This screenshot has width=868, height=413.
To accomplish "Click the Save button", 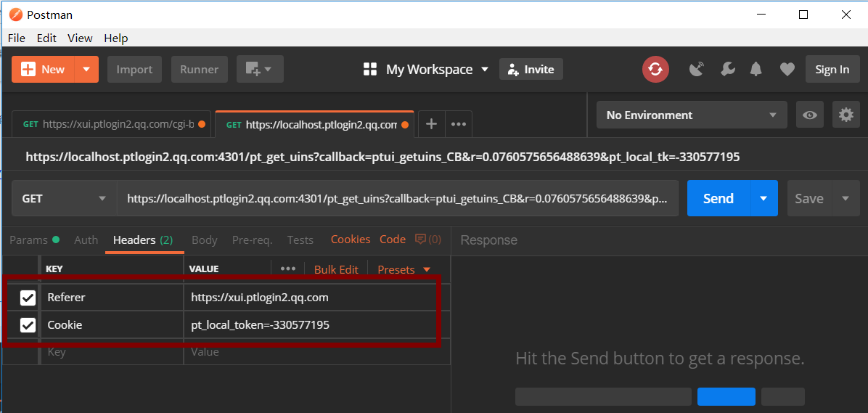I will (809, 198).
